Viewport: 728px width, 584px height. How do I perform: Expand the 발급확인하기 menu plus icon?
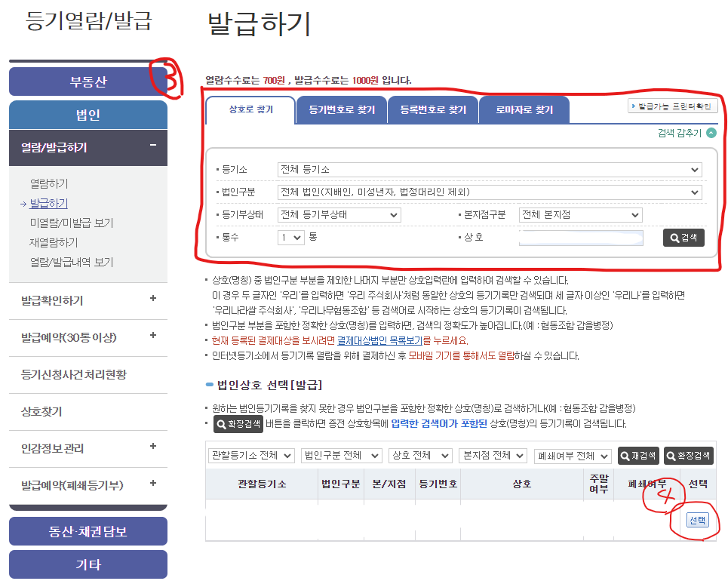click(152, 298)
